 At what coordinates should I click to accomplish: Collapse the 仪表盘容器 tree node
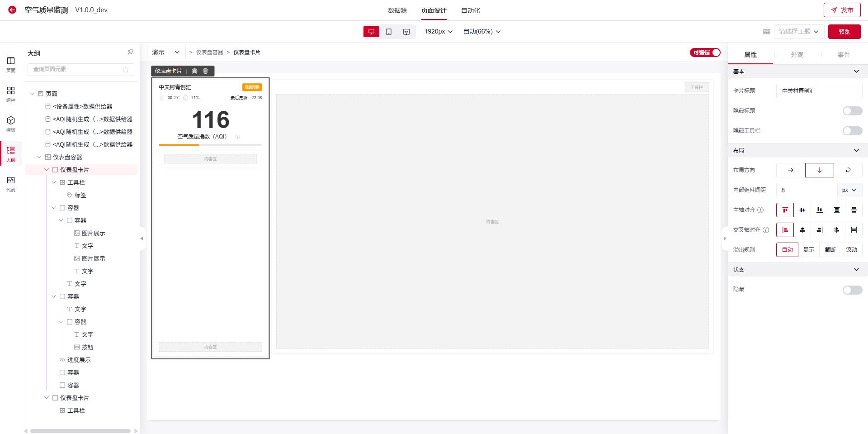point(39,157)
